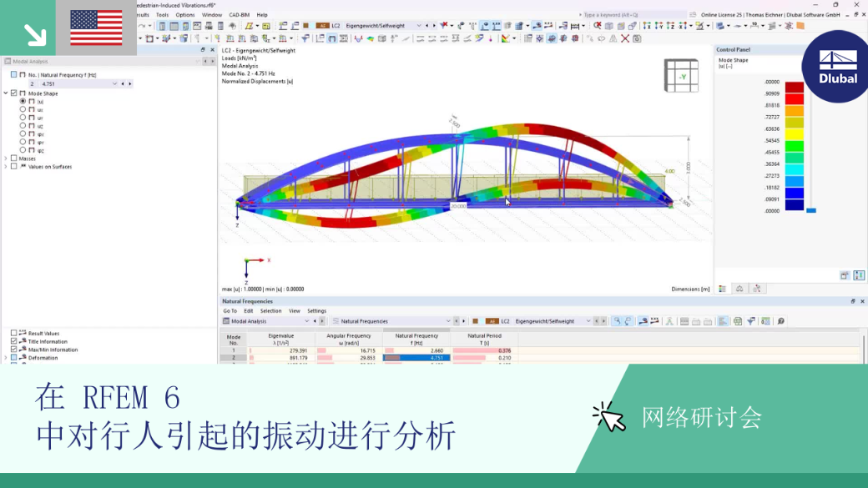Screen dimensions: 868x488
Task: Click the view in X-direction axis icon
Action: click(x=647, y=26)
